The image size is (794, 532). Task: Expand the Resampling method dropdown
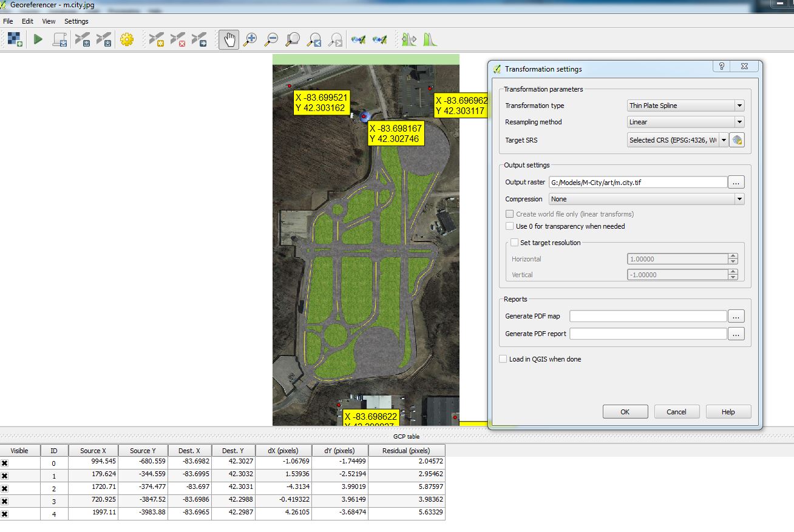685,122
